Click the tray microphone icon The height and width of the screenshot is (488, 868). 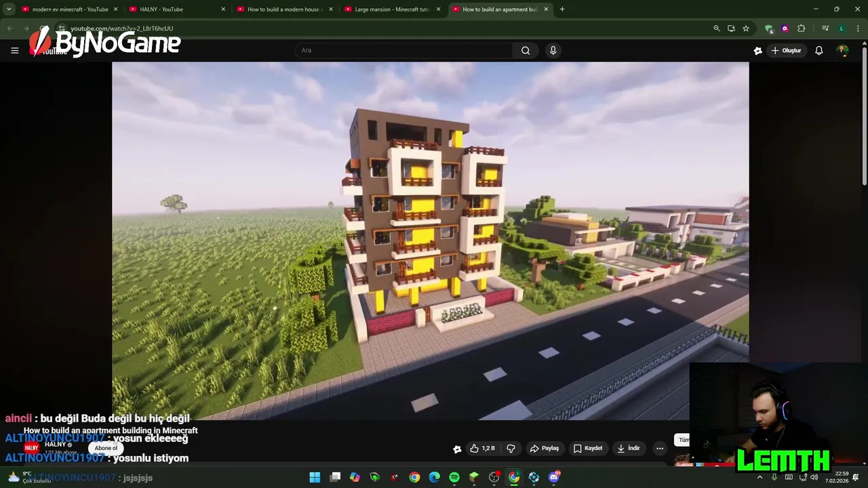tap(774, 477)
